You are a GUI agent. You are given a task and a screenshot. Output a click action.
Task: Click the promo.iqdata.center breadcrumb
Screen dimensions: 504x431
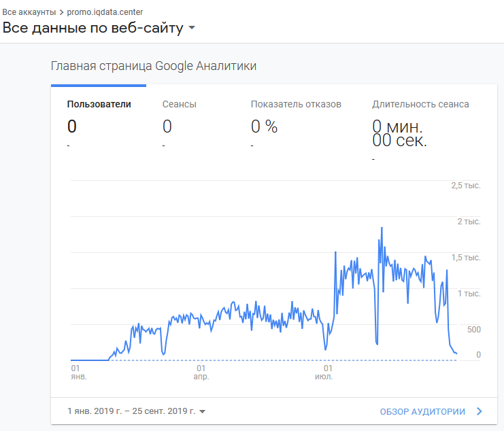click(105, 12)
